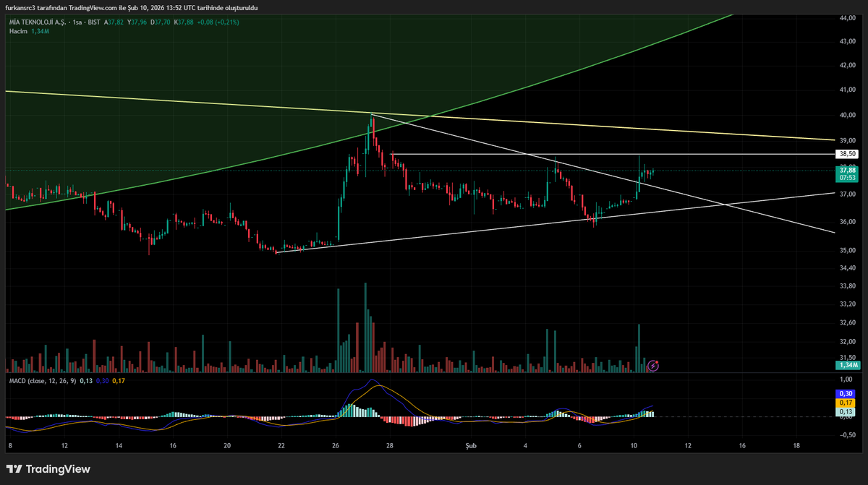Click the 'Şub' month label on time axis
Viewport: 868px width, 485px height.
471,446
